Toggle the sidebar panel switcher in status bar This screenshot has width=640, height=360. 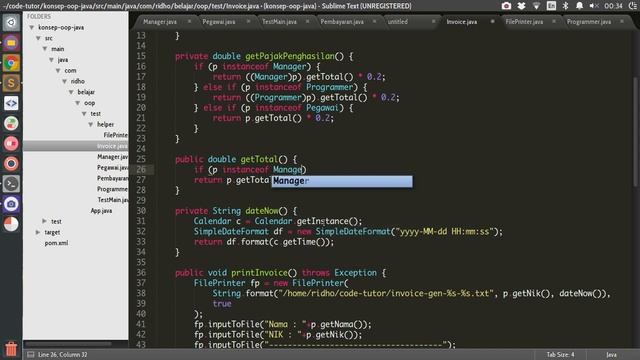click(x=31, y=354)
